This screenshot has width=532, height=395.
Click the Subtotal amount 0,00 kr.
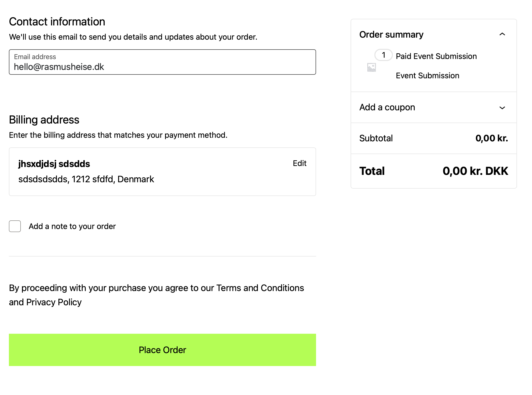point(492,138)
